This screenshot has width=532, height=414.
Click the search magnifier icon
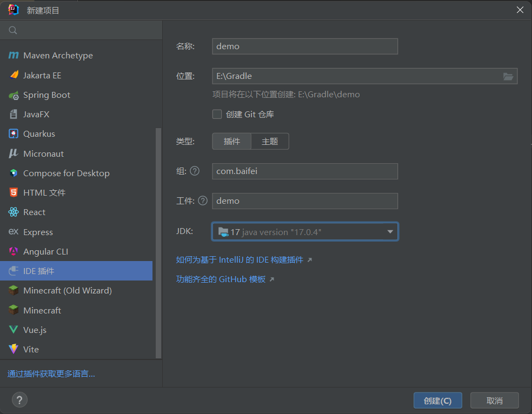(13, 30)
